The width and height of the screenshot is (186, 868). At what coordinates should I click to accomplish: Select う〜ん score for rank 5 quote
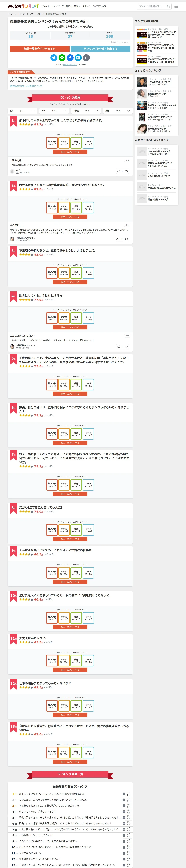coord(89,385)
